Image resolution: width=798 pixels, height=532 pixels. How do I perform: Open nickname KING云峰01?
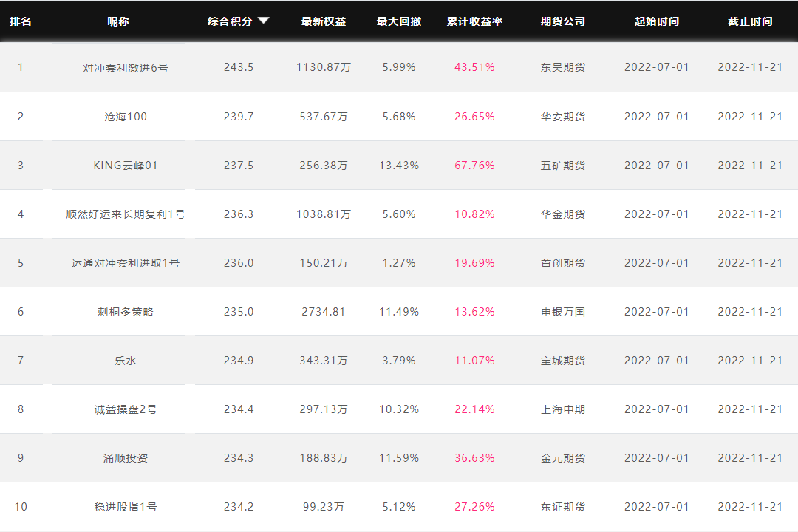pyautogui.click(x=125, y=166)
